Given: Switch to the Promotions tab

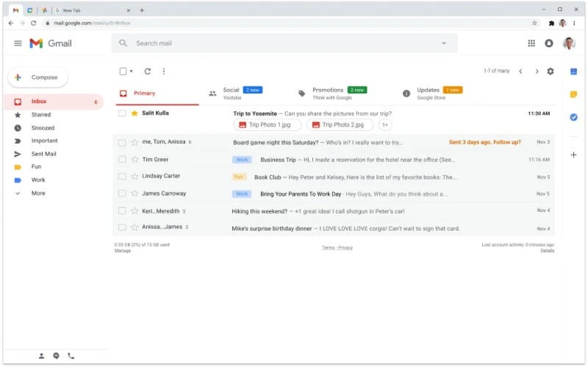Looking at the screenshot, I should tap(327, 93).
